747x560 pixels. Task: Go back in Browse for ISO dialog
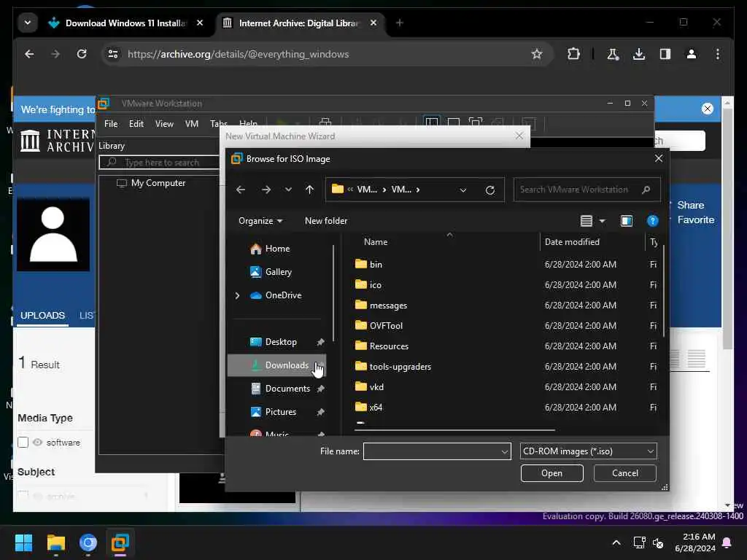(241, 190)
